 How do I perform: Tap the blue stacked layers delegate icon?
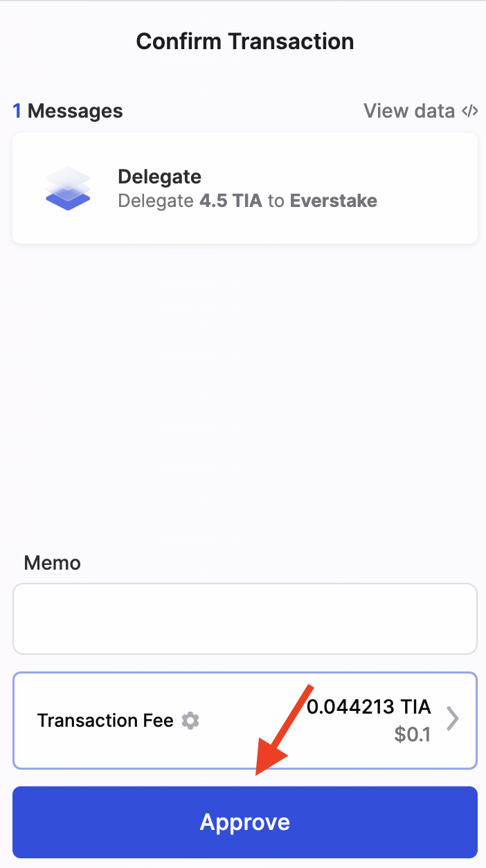point(67,188)
